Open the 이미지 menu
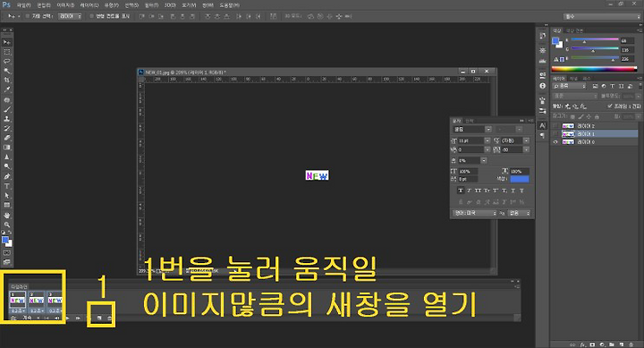 pyautogui.click(x=65, y=5)
